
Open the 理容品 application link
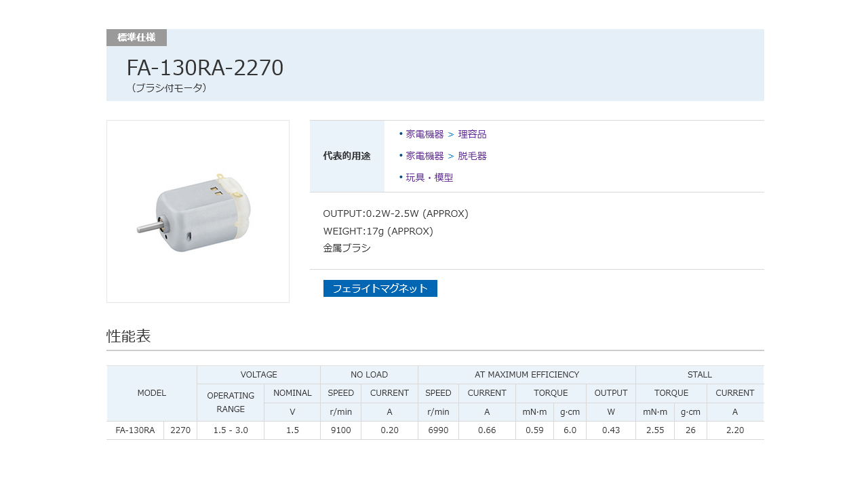click(472, 134)
